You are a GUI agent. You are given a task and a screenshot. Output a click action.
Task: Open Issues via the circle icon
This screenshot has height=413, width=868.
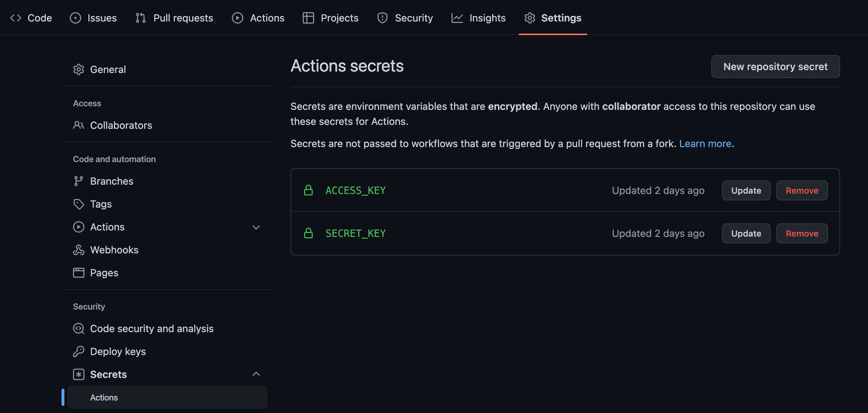[x=76, y=18]
